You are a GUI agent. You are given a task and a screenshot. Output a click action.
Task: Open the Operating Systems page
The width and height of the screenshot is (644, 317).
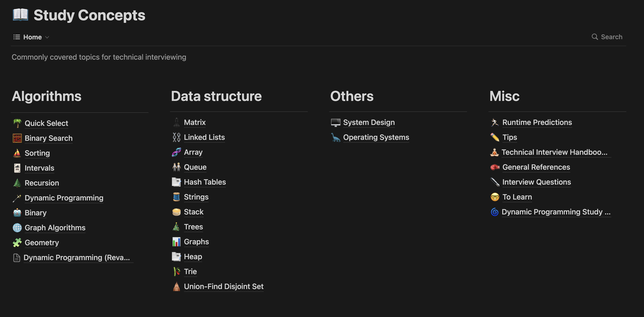point(376,137)
